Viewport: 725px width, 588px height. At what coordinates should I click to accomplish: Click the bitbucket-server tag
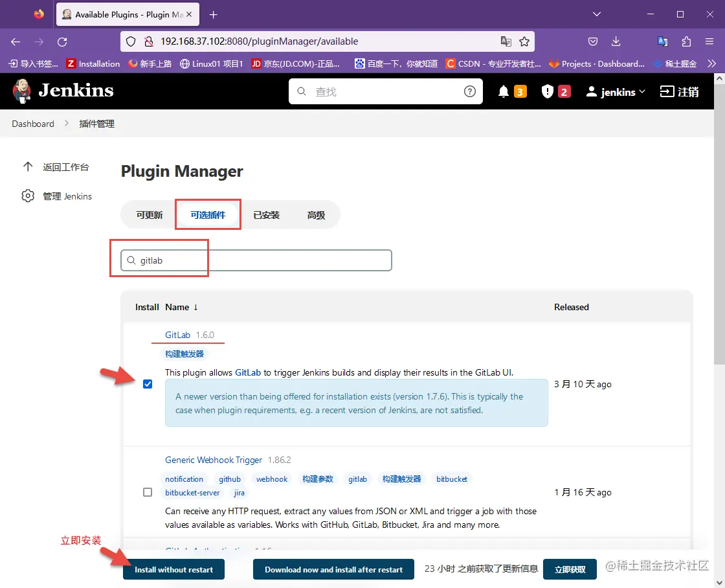[x=192, y=493]
